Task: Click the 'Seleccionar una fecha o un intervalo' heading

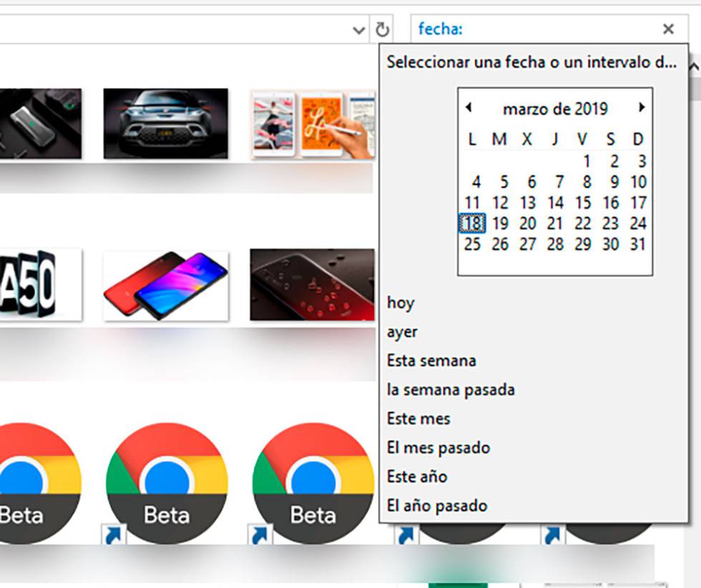Action: coord(531,62)
